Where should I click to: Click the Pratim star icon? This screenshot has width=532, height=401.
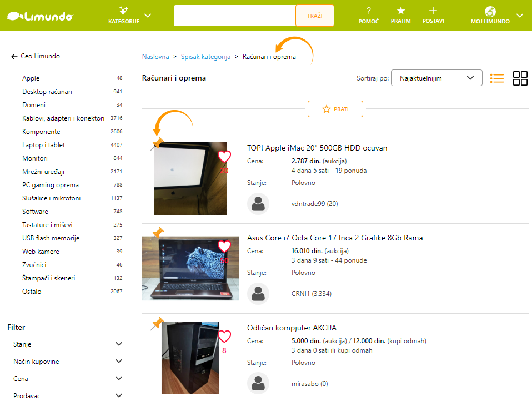click(400, 11)
